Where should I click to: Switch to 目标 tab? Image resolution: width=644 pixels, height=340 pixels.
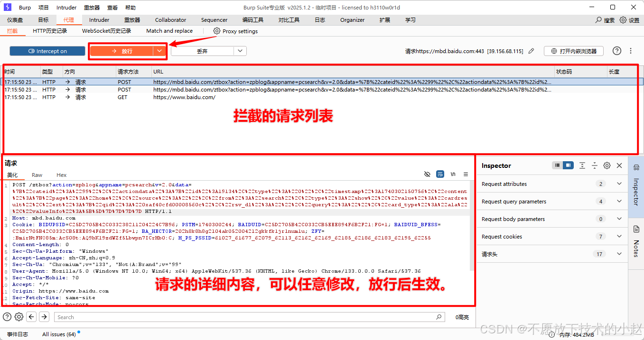[x=43, y=20]
